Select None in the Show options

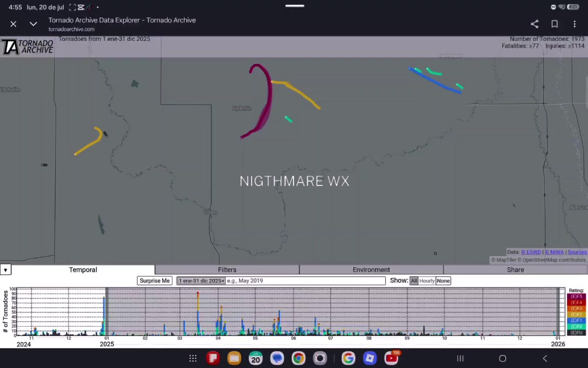pyautogui.click(x=443, y=281)
